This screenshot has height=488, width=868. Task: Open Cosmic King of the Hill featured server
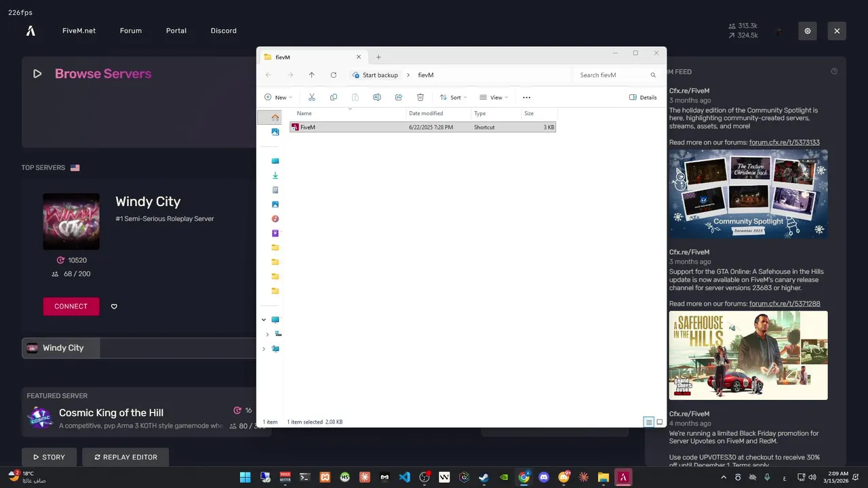[111, 413]
